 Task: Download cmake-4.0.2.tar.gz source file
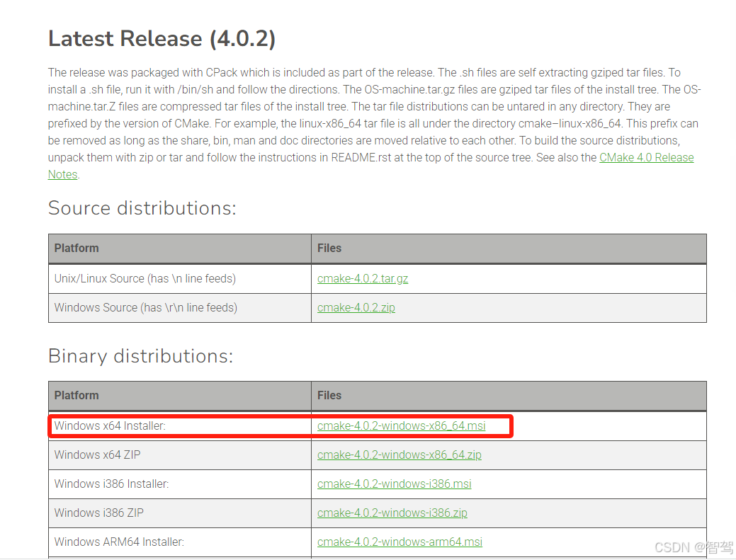(363, 279)
